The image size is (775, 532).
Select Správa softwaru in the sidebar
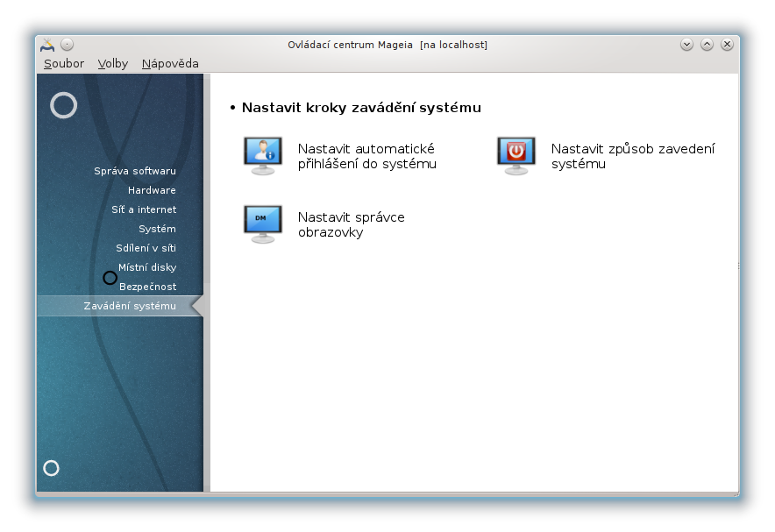pos(135,171)
